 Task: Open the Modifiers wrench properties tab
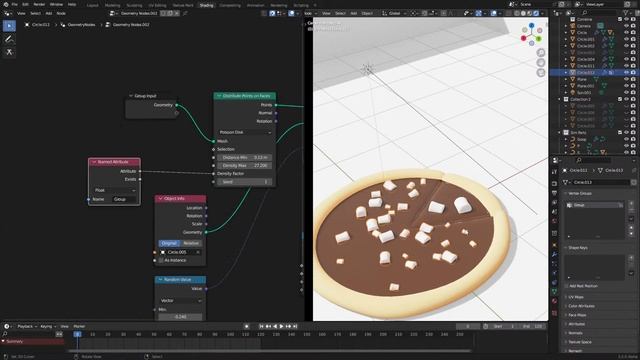pos(554,254)
